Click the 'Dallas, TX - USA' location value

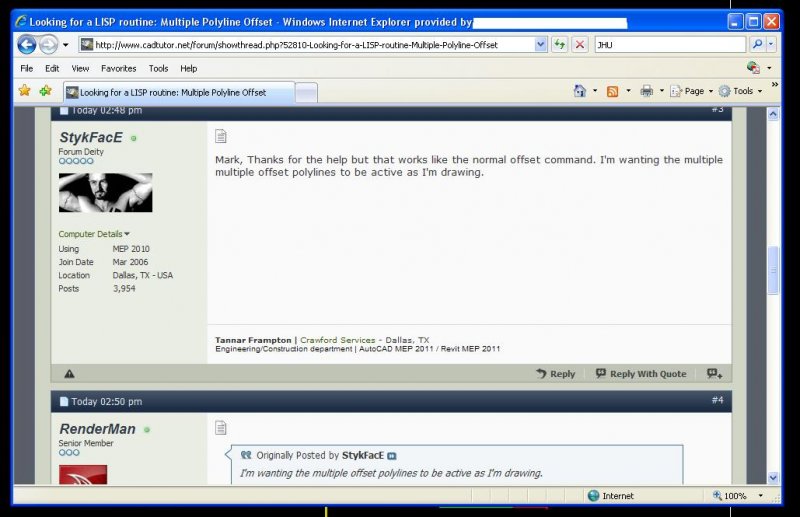[143, 275]
